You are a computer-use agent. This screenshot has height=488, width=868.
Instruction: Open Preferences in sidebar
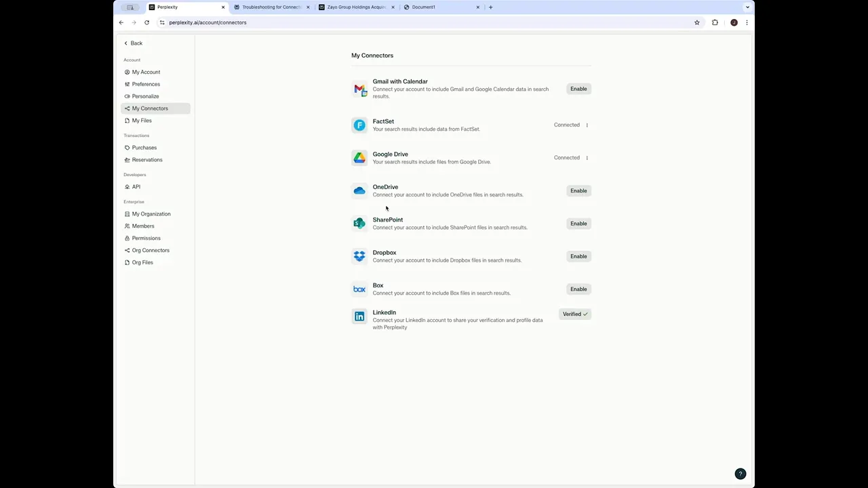click(155, 84)
